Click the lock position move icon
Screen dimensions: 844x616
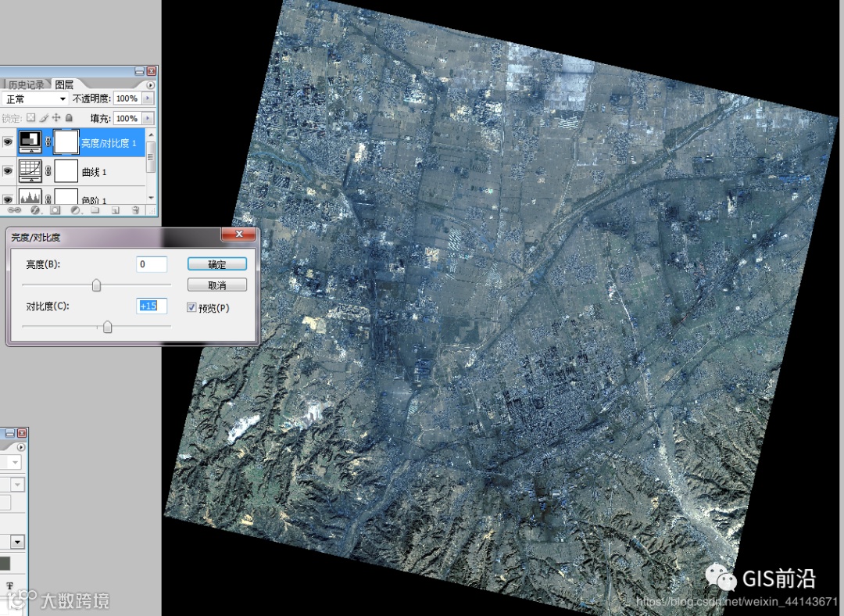56,118
